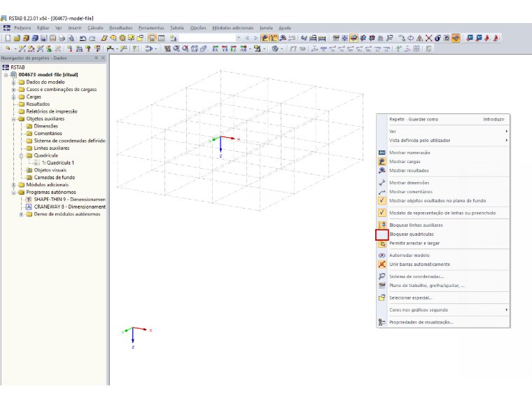The image size is (532, 399).
Task: Toggle Mostrar comentários option
Action: [382, 192]
